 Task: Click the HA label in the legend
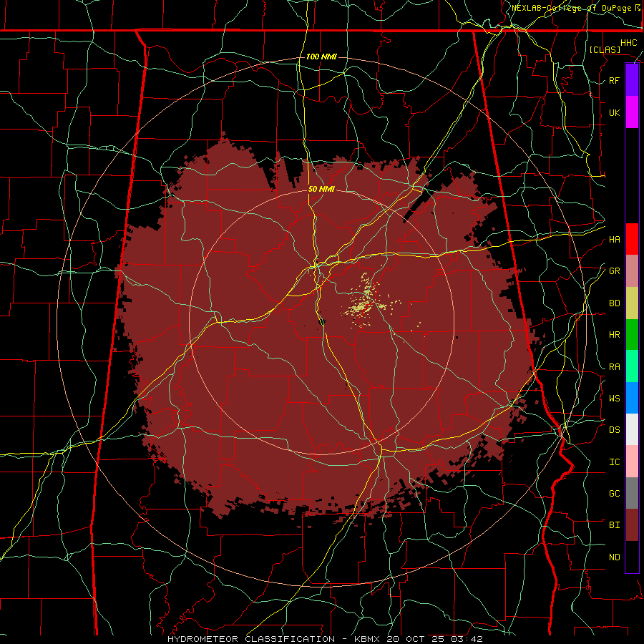(x=614, y=239)
